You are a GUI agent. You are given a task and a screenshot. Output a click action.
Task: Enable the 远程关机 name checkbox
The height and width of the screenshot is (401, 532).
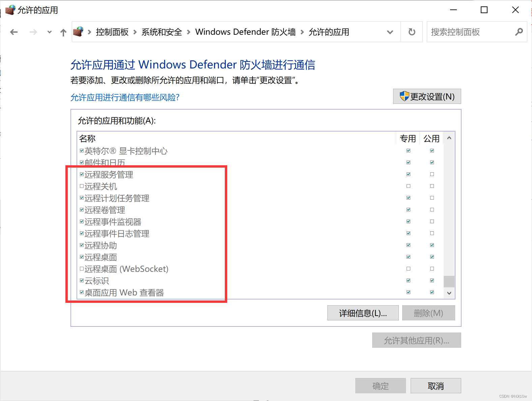pos(82,186)
